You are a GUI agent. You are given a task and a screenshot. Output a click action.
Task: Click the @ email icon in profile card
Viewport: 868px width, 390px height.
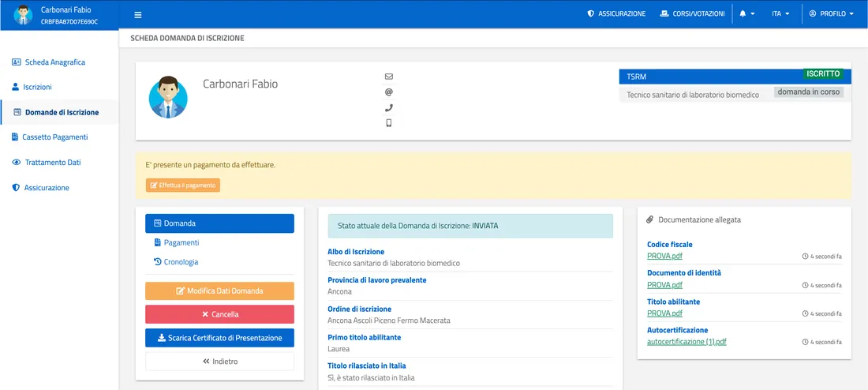[x=388, y=92]
